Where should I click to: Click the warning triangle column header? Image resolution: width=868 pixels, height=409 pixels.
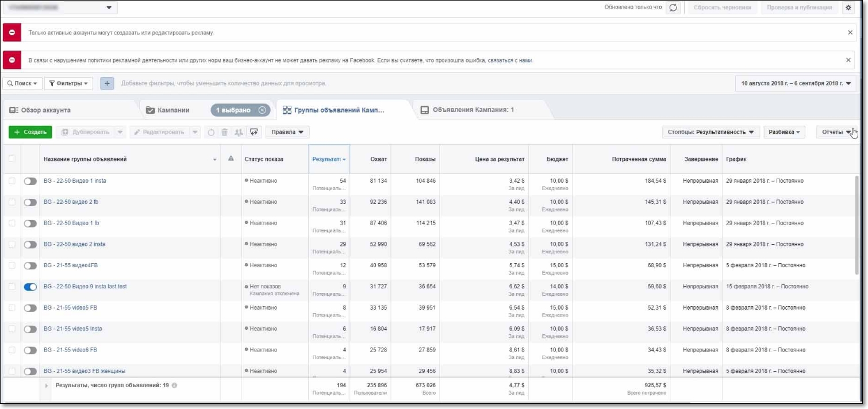coord(231,159)
